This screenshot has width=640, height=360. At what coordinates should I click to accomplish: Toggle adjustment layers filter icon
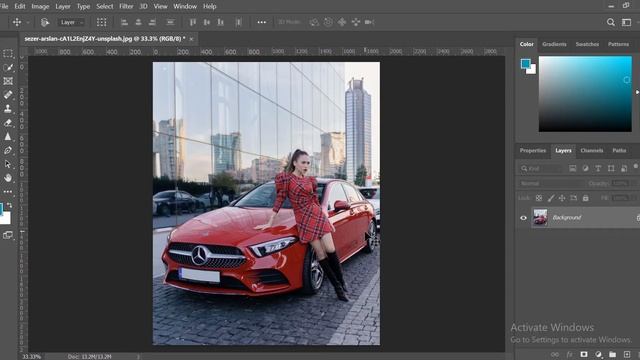point(585,169)
